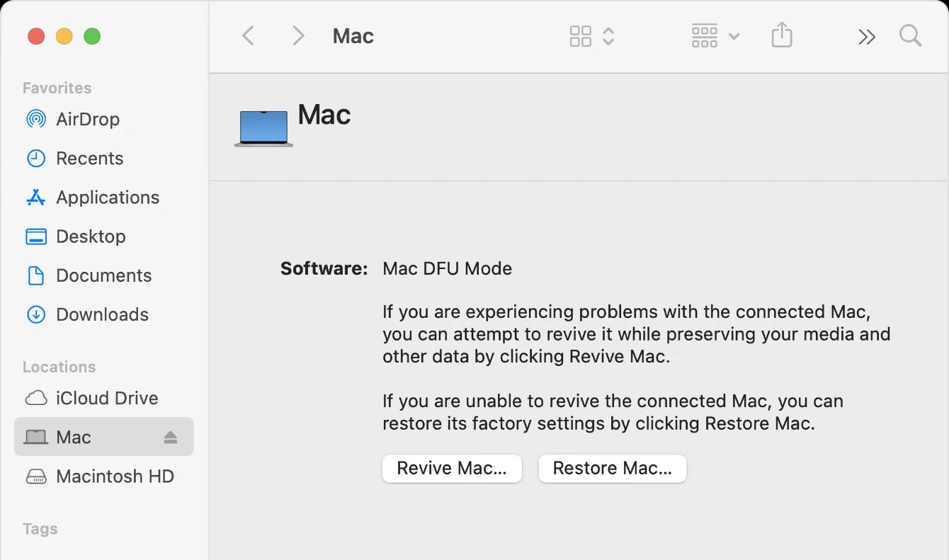Eject the connected Mac device
The height and width of the screenshot is (560, 949).
[x=170, y=438]
